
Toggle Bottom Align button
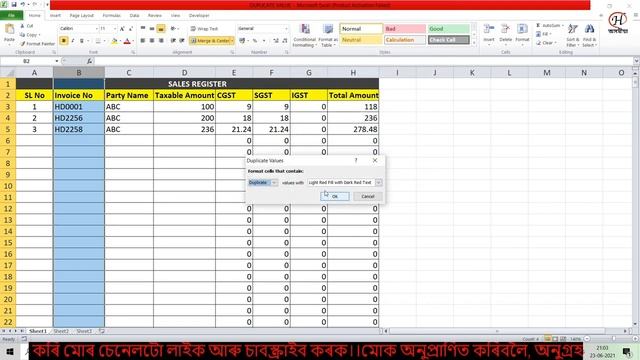(161, 29)
